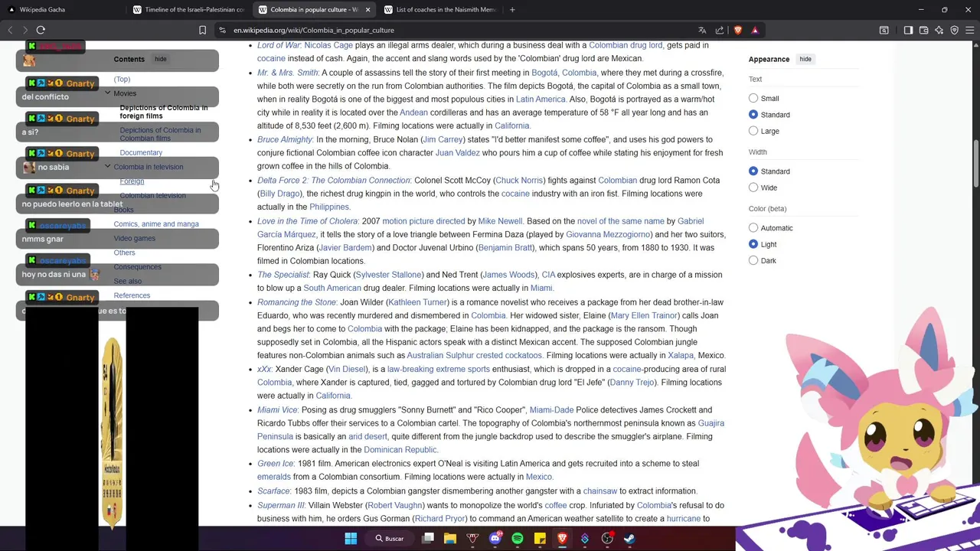Collapse the Movies section in Contents
The image size is (980, 551).
pos(107,93)
